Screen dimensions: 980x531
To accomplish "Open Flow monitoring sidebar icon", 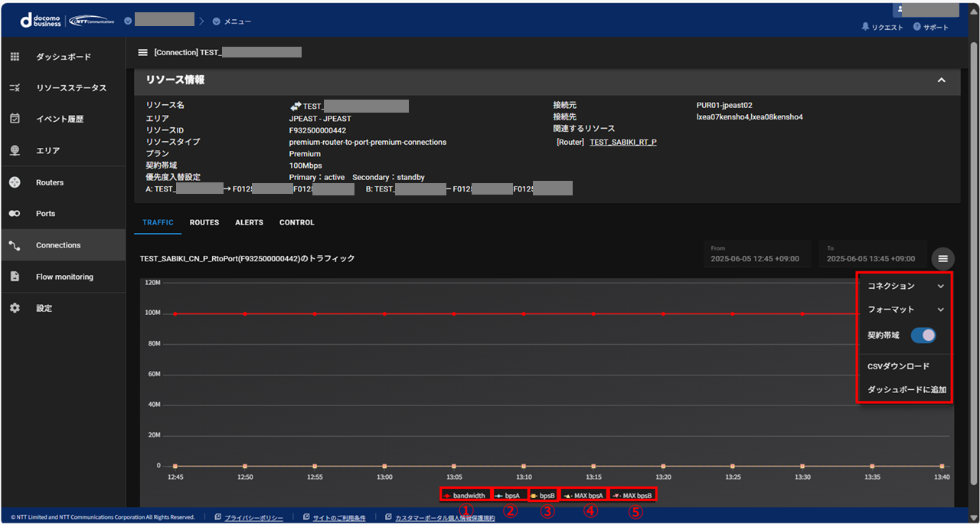I will [15, 277].
